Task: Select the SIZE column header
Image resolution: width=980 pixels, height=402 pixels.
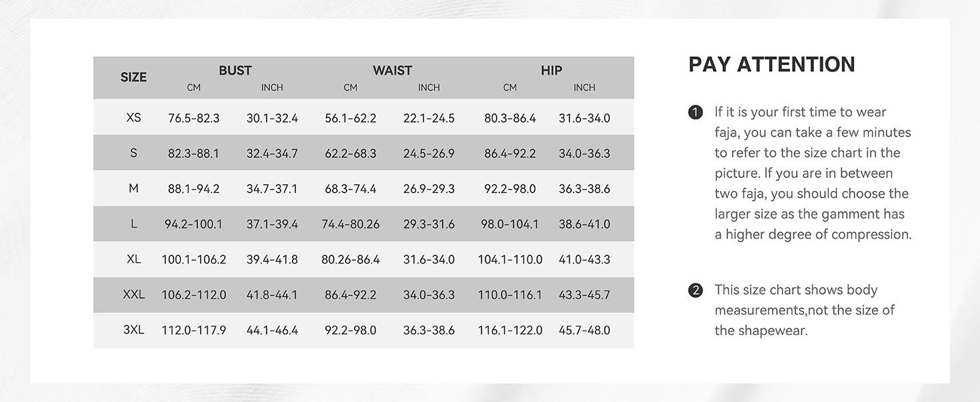Action: tap(133, 77)
